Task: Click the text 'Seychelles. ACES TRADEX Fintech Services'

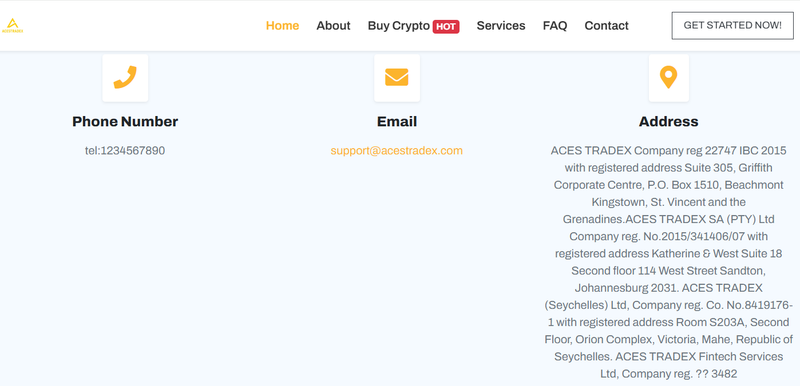Action: pos(668,356)
